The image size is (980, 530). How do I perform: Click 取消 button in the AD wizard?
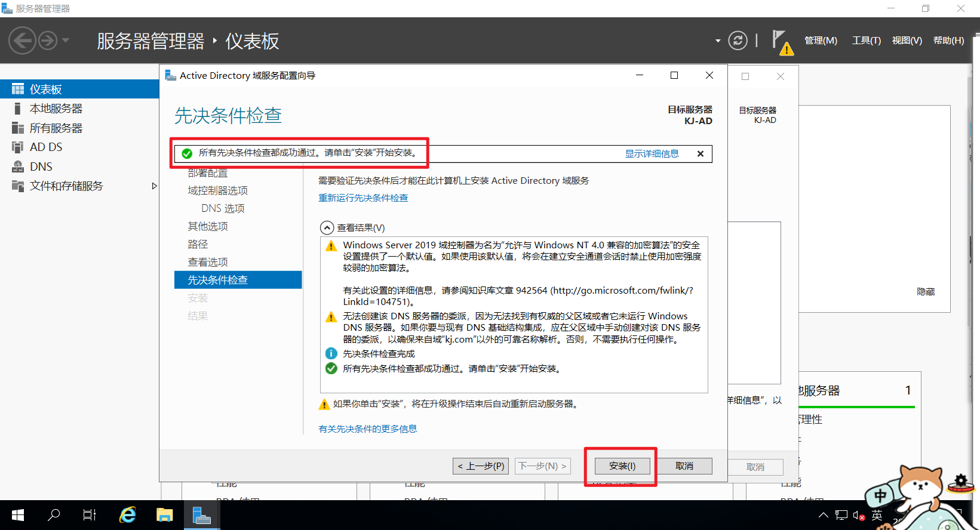684,466
